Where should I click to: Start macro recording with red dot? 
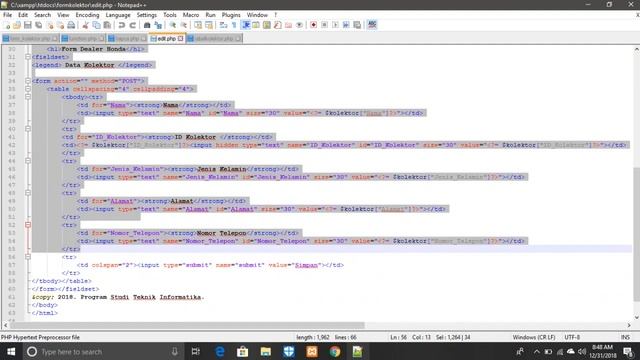click(313, 25)
